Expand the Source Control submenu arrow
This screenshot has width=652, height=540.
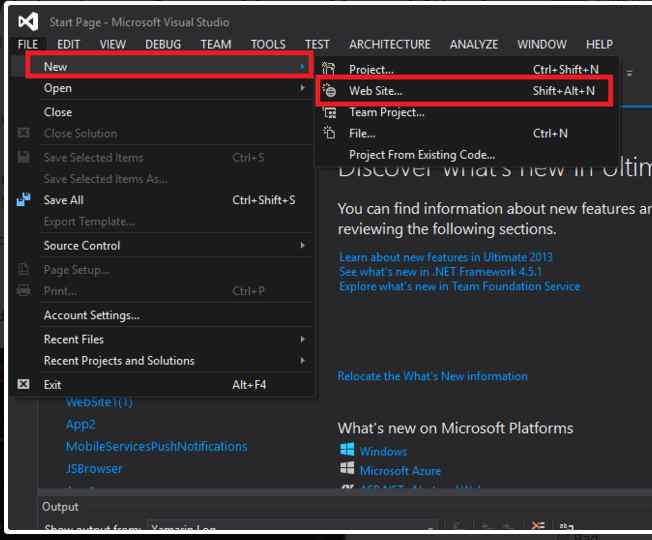click(302, 245)
